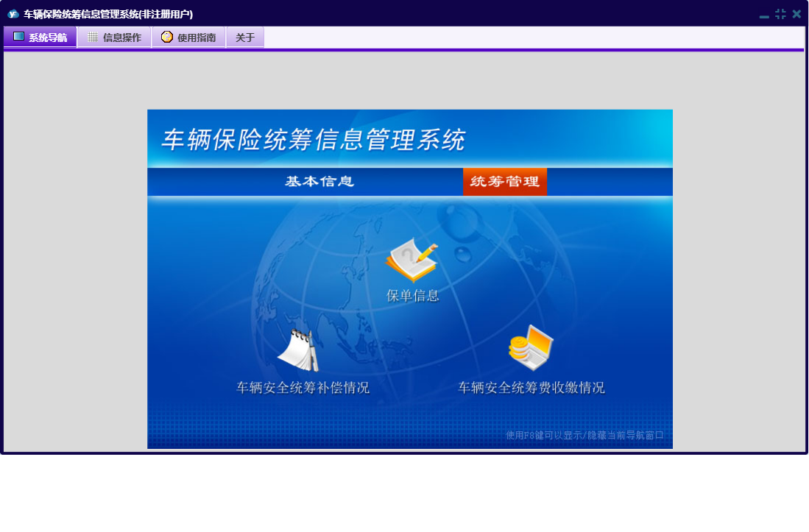Select the highlighted 统筹管理 section
The width and height of the screenshot is (809, 532).
[505, 182]
